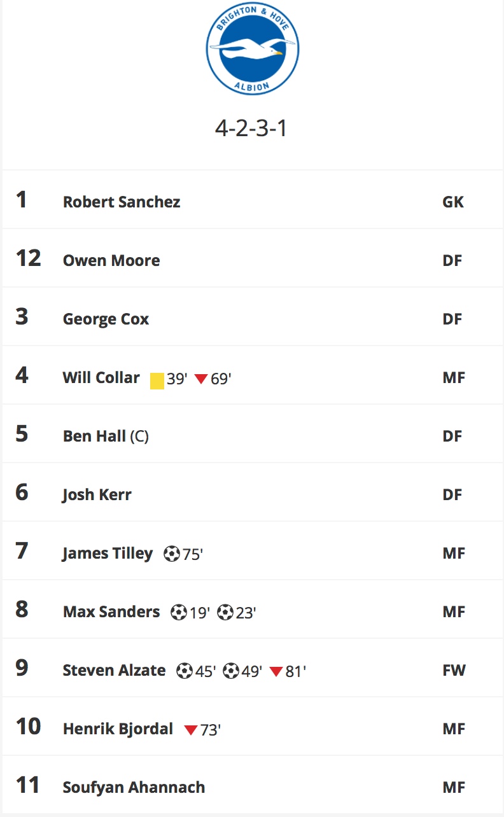Click Steven Alzate's 49' goal ball icon

tap(231, 671)
